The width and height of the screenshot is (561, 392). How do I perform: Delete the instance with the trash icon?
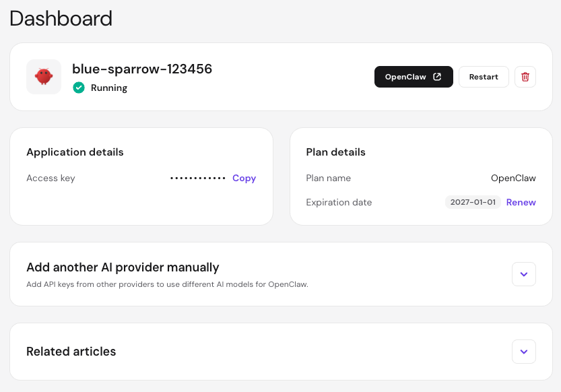pyautogui.click(x=525, y=77)
